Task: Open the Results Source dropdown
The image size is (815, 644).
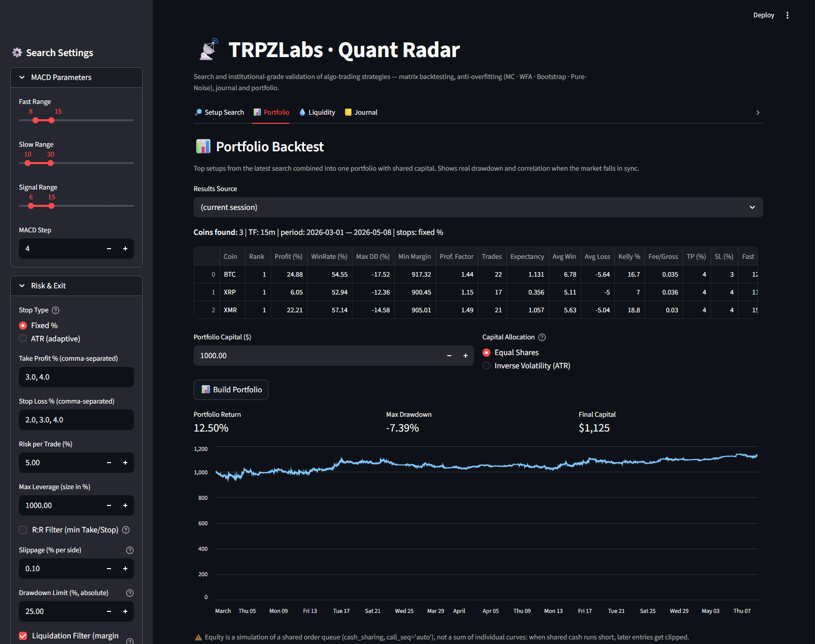Action: [478, 207]
